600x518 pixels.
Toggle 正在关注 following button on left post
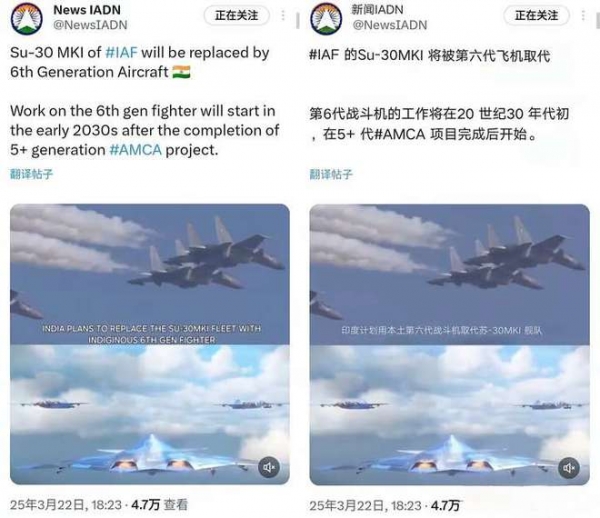[x=236, y=16]
